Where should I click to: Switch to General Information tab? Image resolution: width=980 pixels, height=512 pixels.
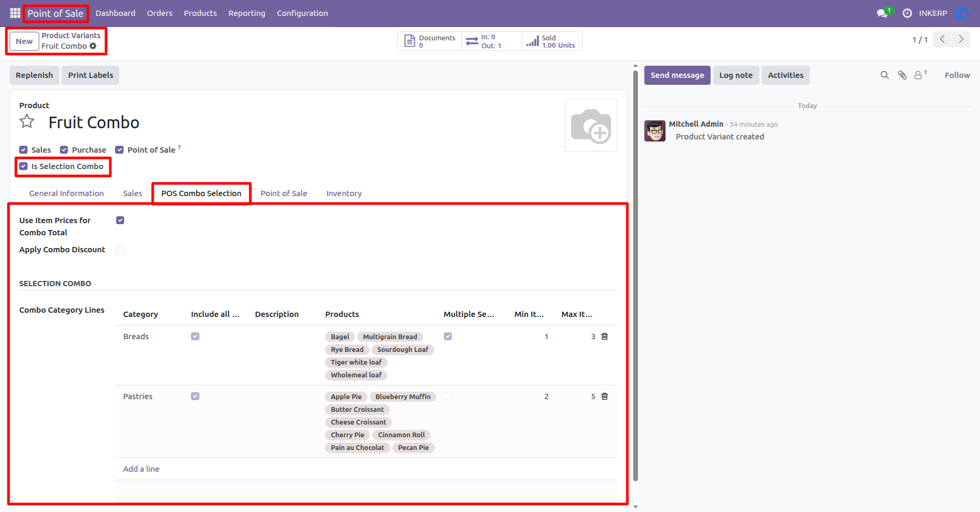point(66,193)
